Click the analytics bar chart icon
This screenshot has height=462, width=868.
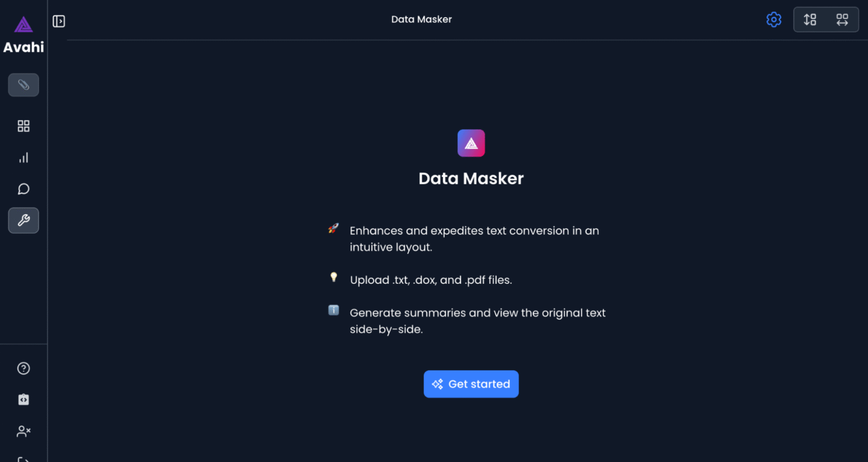tap(23, 157)
